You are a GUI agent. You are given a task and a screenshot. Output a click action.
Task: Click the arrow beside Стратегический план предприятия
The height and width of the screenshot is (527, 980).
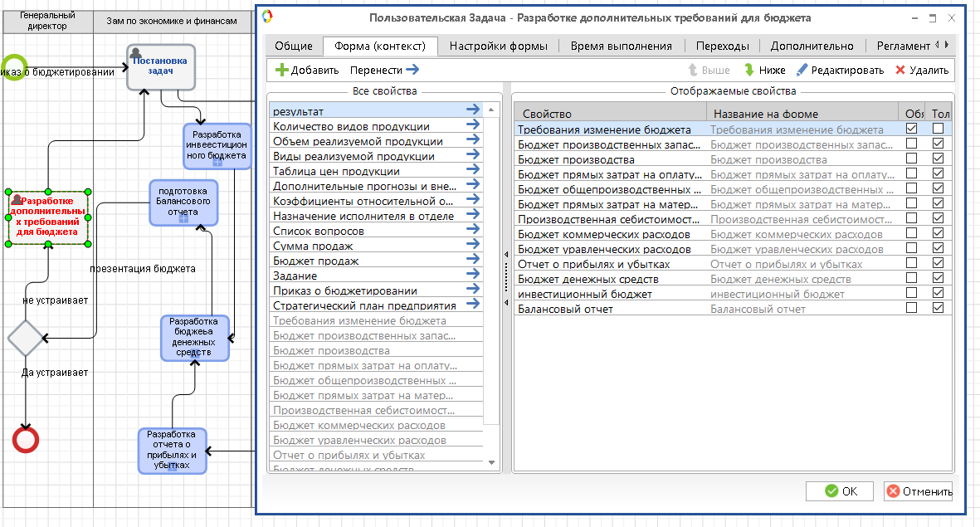[x=473, y=305]
